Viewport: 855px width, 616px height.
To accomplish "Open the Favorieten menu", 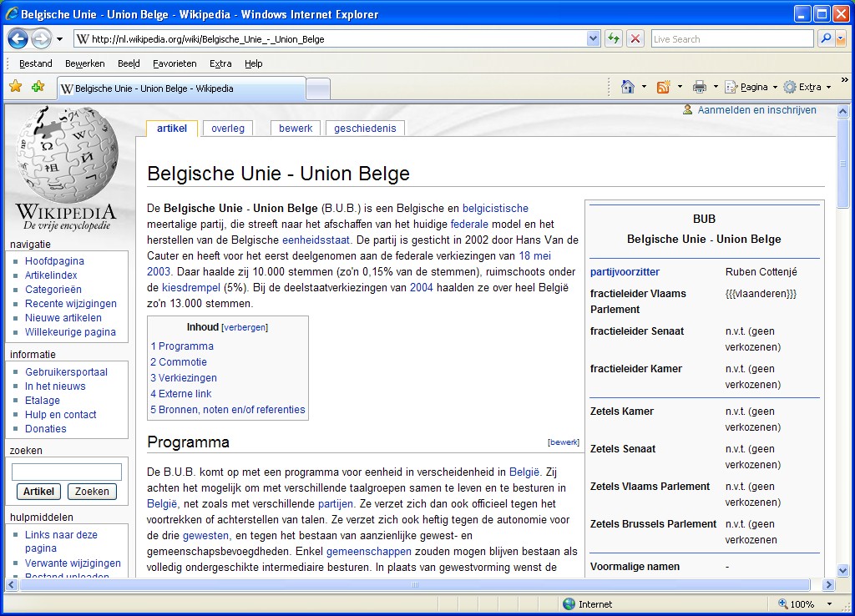I will (175, 63).
